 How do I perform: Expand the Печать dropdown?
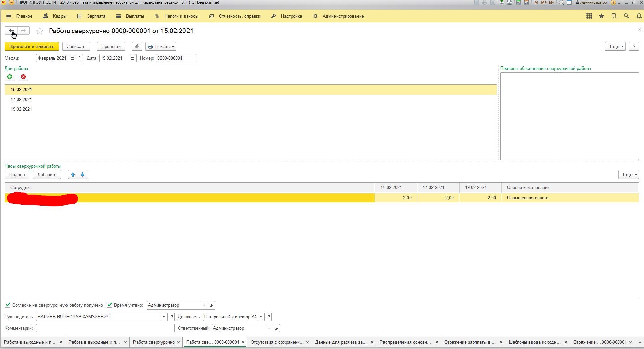[x=160, y=46]
